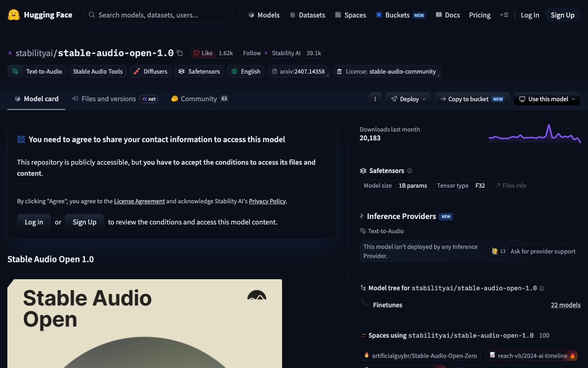The image size is (588, 368).
Task: Select the Stable Audio Tools tag
Action: coord(98,71)
